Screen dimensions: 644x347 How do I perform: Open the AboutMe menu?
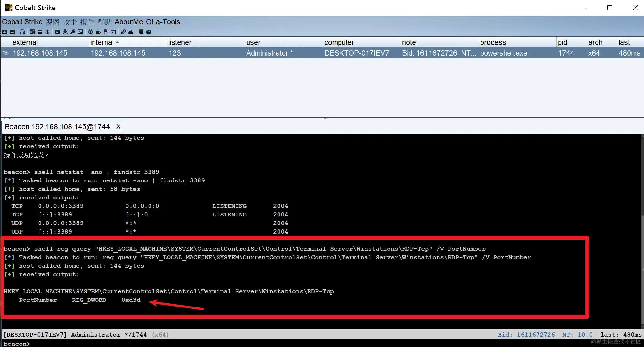coord(129,22)
